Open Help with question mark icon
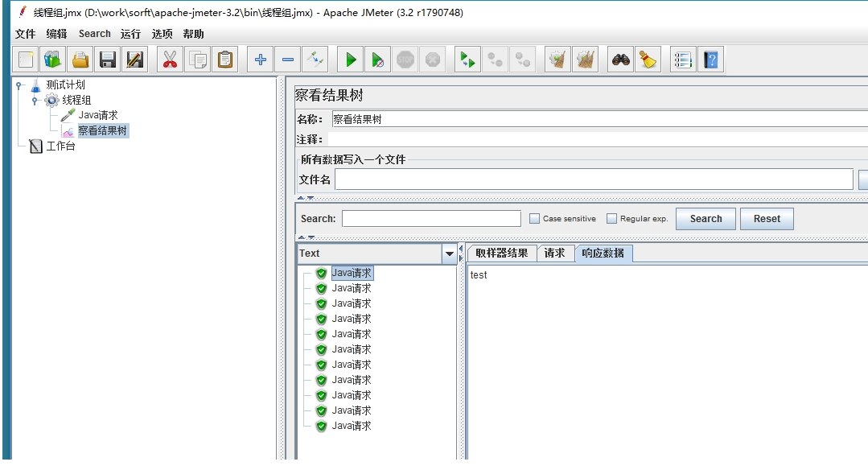 tap(711, 60)
